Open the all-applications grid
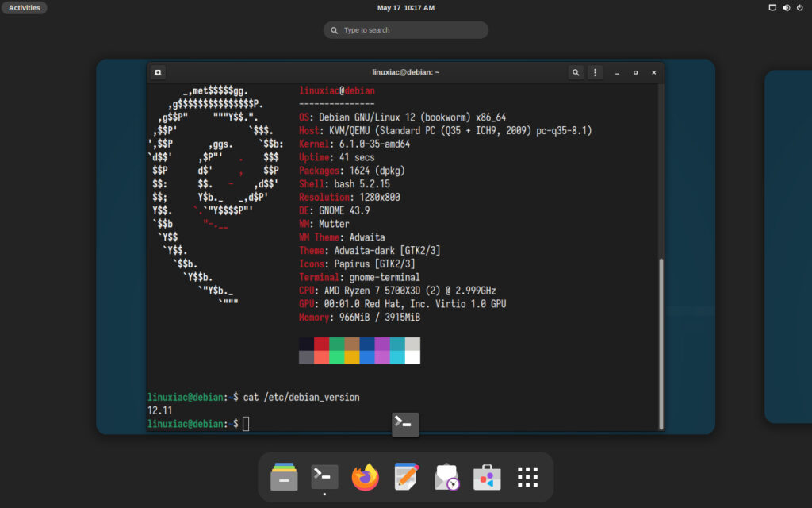The image size is (812, 508). tap(527, 477)
